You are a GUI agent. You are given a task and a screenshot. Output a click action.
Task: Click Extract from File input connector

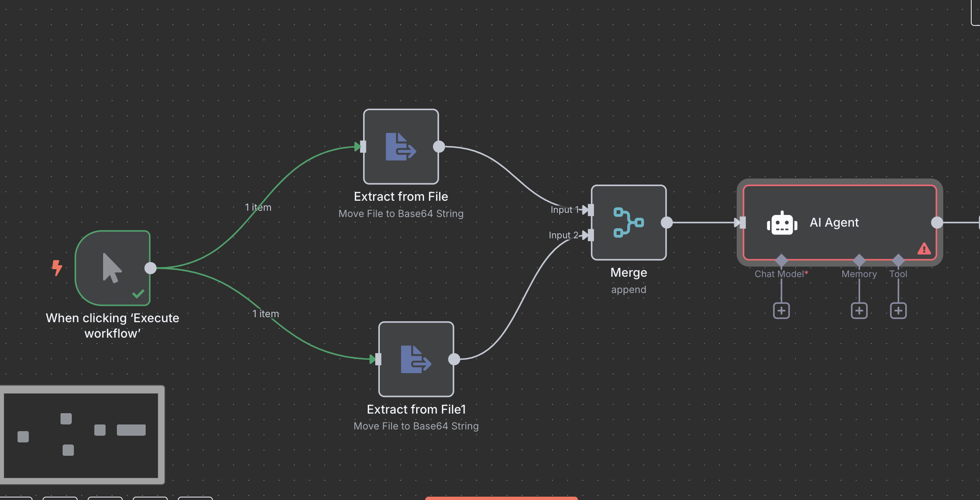click(x=363, y=146)
